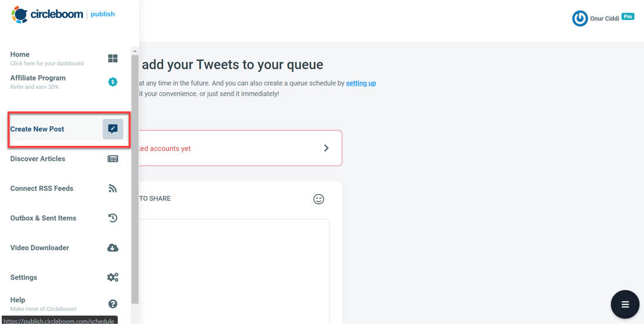
Task: Expand the connected accounts warning chevron
Action: click(326, 148)
